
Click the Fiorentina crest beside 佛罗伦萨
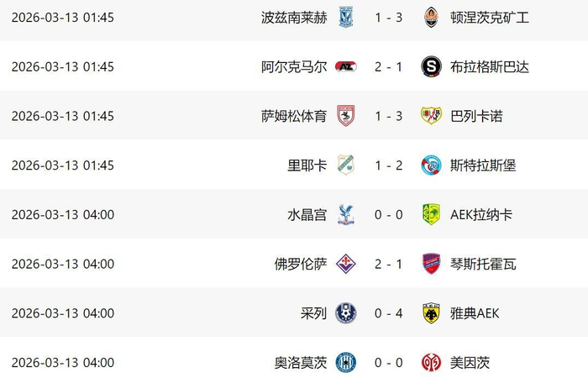click(346, 264)
